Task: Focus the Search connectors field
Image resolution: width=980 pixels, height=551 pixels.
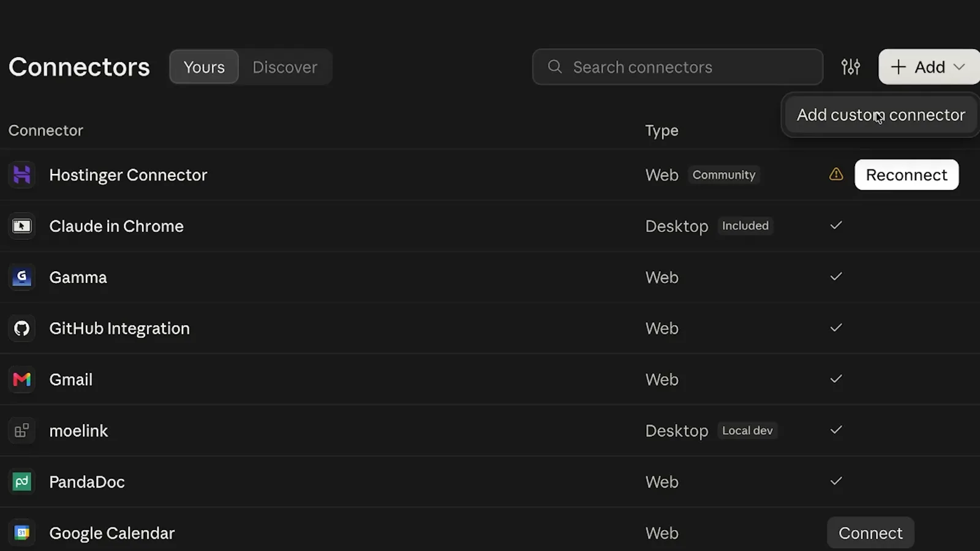Action: pos(677,67)
